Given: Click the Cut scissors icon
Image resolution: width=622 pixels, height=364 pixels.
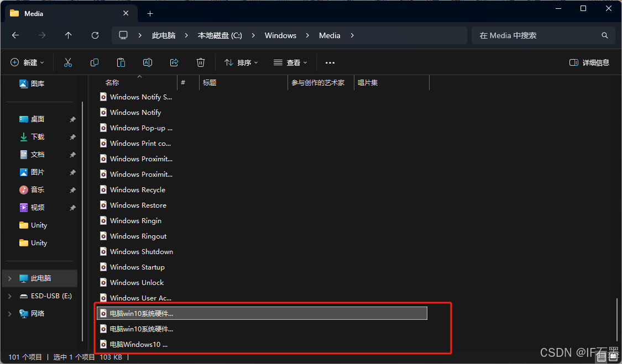Looking at the screenshot, I should (x=68, y=62).
